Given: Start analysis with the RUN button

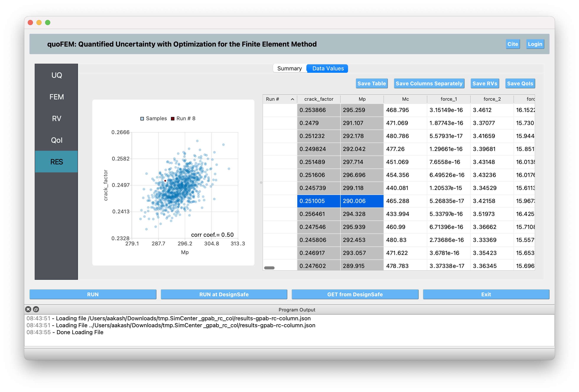Looking at the screenshot, I should pyautogui.click(x=93, y=294).
